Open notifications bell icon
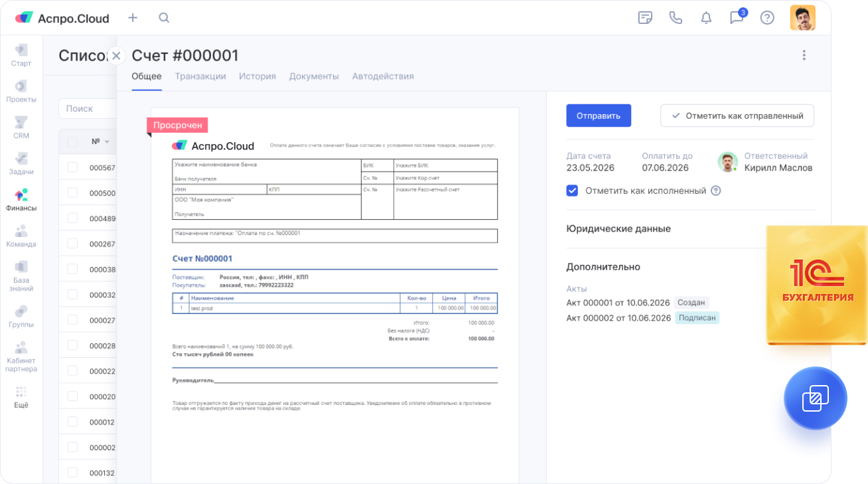The image size is (868, 484). click(x=706, y=18)
